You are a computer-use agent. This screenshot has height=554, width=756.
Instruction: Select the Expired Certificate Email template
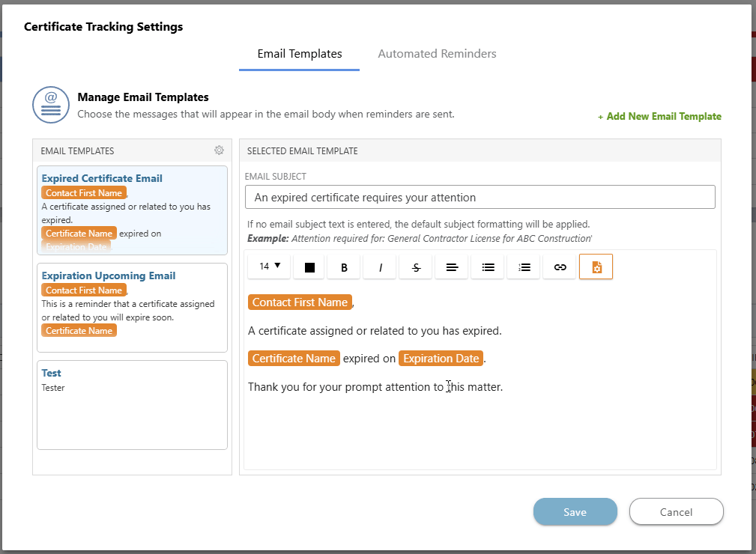coord(132,210)
